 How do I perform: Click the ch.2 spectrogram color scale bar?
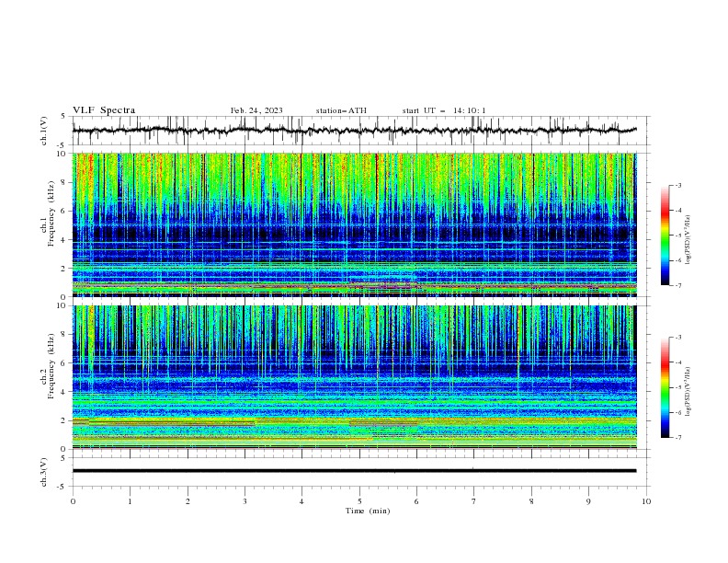pos(665,387)
